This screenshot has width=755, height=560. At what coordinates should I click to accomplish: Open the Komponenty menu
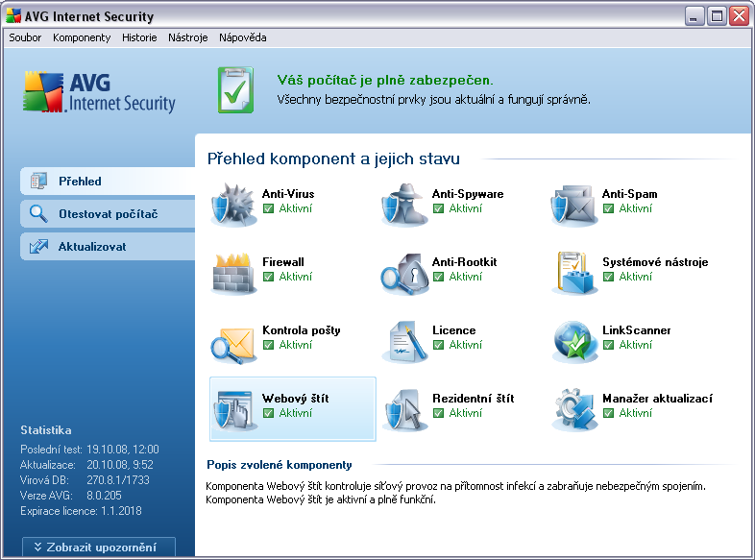82,37
